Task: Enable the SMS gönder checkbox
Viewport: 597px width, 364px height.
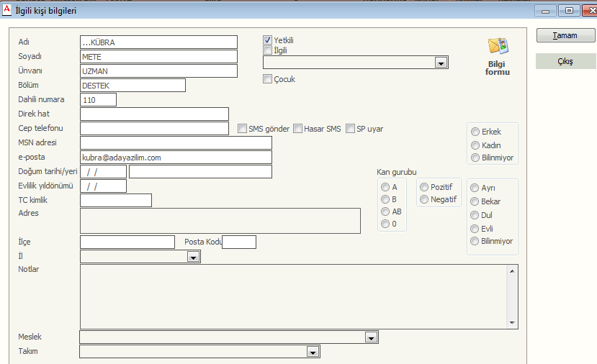Action: pos(243,129)
